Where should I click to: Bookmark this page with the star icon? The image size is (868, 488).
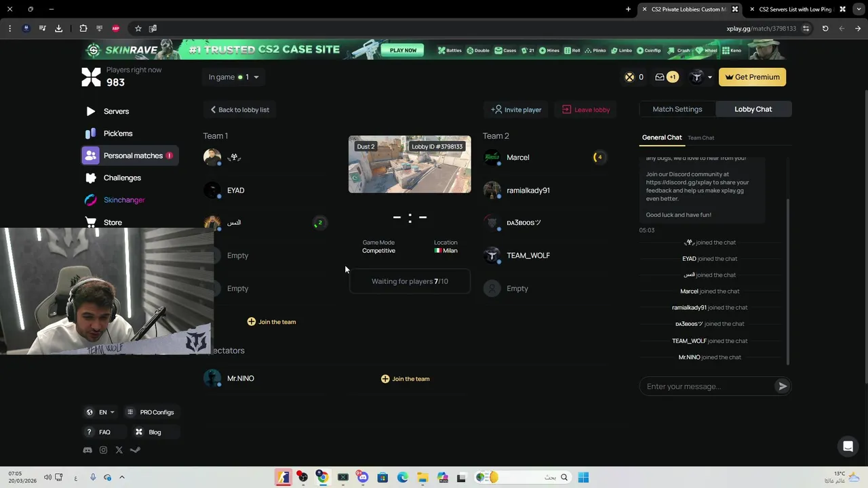tap(138, 28)
